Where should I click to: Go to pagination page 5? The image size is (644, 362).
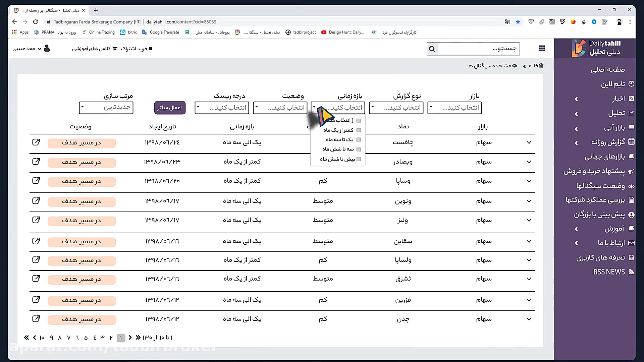click(x=86, y=338)
